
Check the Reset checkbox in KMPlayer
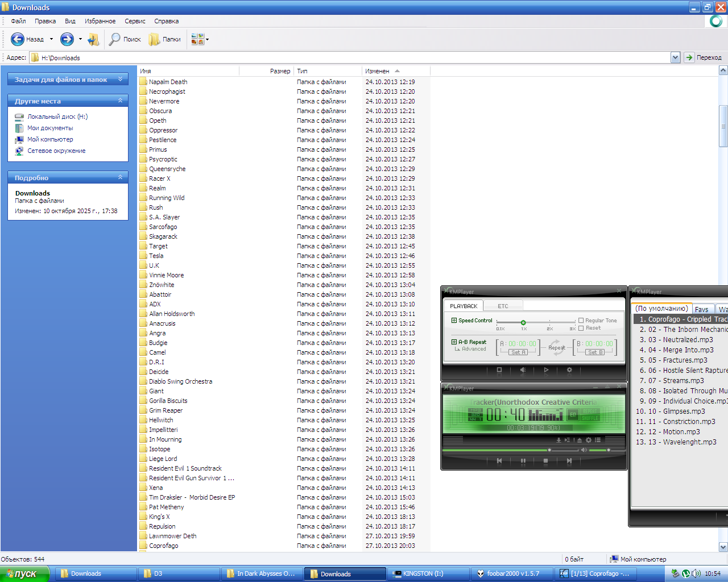pos(581,328)
